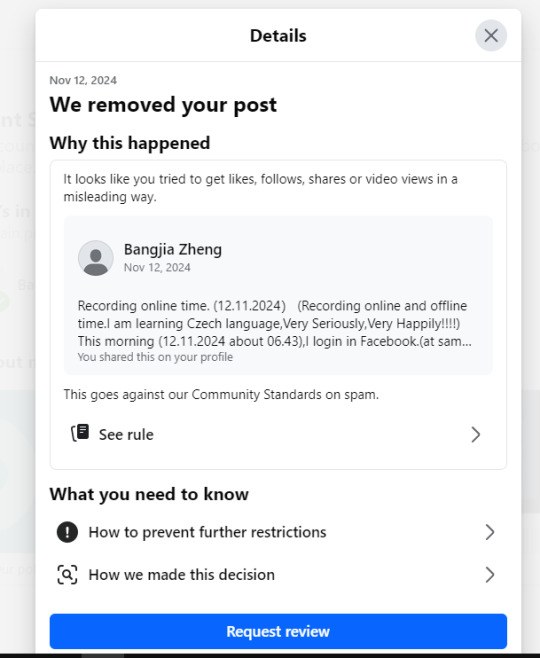Open How we made this decision

pyautogui.click(x=278, y=574)
